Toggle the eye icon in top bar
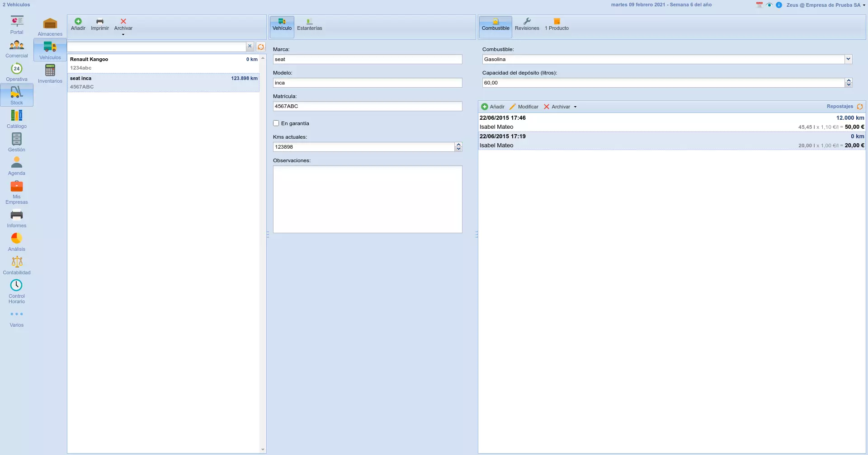The image size is (868, 455). (769, 5)
